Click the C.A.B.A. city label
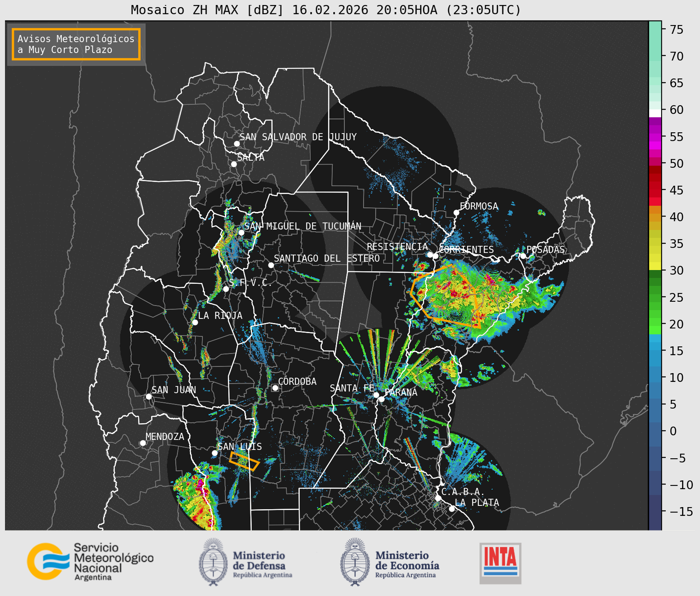 pos(463,492)
